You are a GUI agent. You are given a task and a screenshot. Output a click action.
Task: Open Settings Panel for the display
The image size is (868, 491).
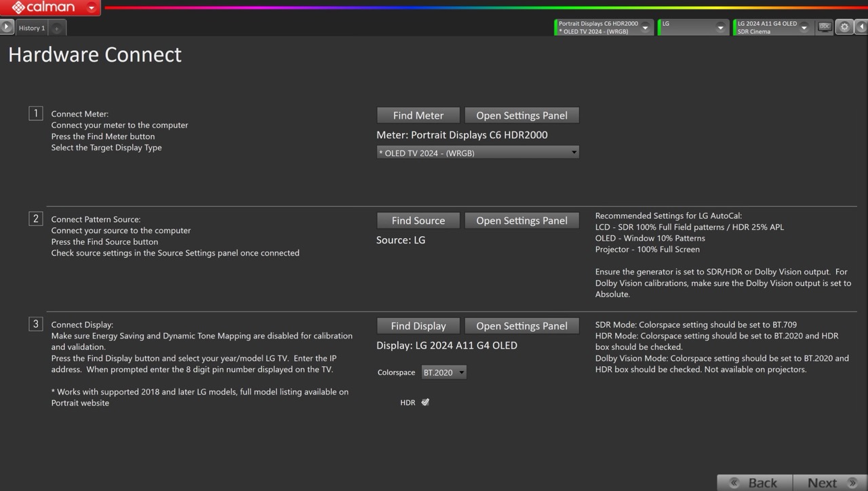(x=521, y=326)
